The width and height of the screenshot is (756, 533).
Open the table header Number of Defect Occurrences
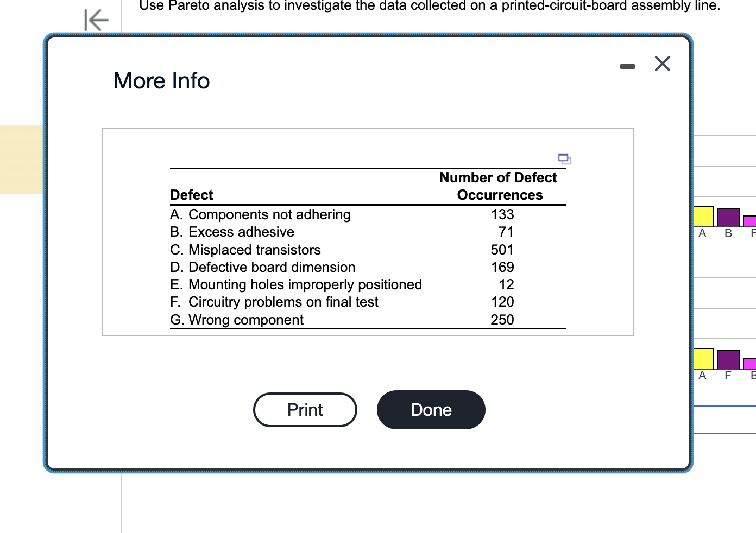click(498, 186)
